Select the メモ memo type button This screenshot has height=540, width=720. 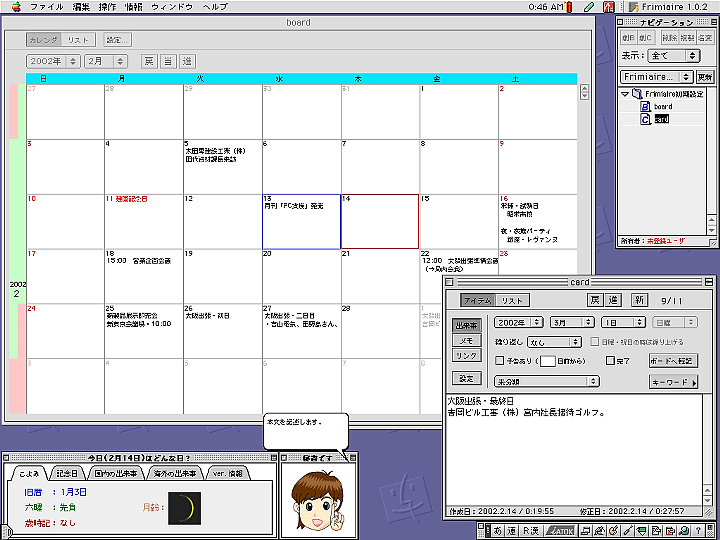467,341
